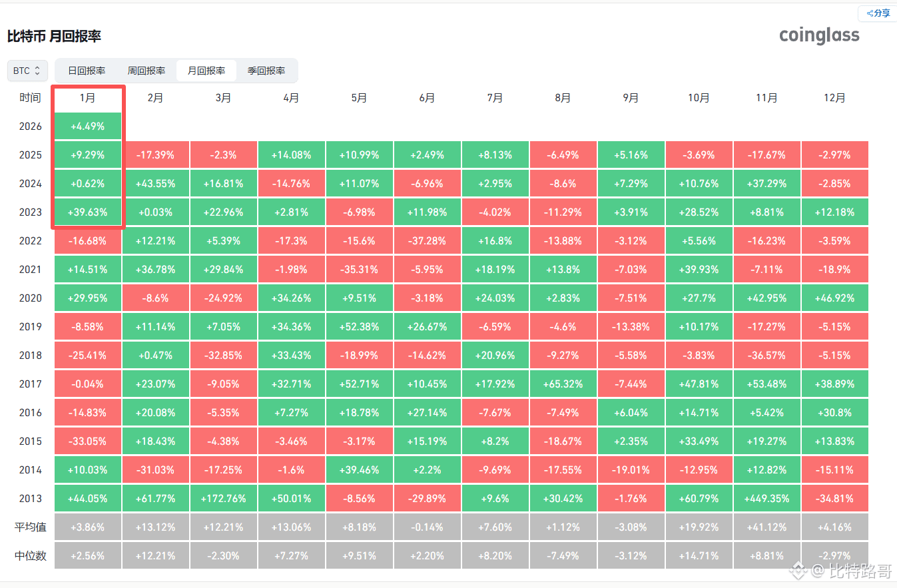Click the 分享 button at top right
This screenshot has width=897, height=588.
point(878,13)
